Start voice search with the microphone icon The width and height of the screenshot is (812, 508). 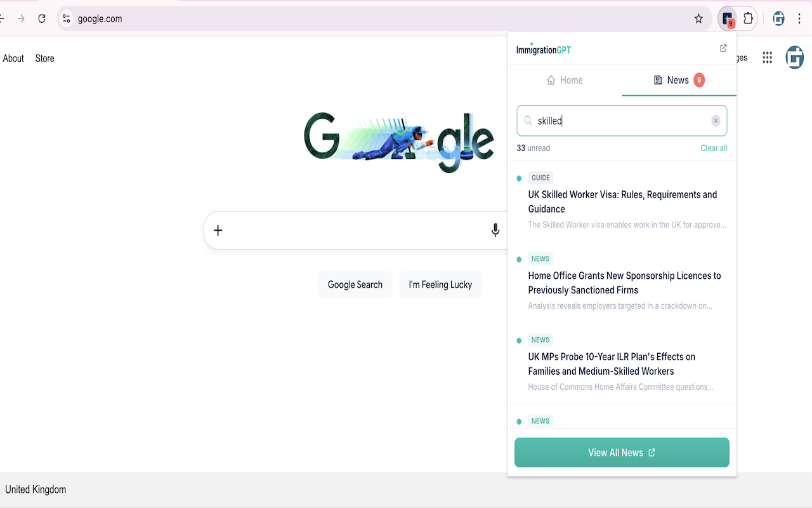click(495, 230)
